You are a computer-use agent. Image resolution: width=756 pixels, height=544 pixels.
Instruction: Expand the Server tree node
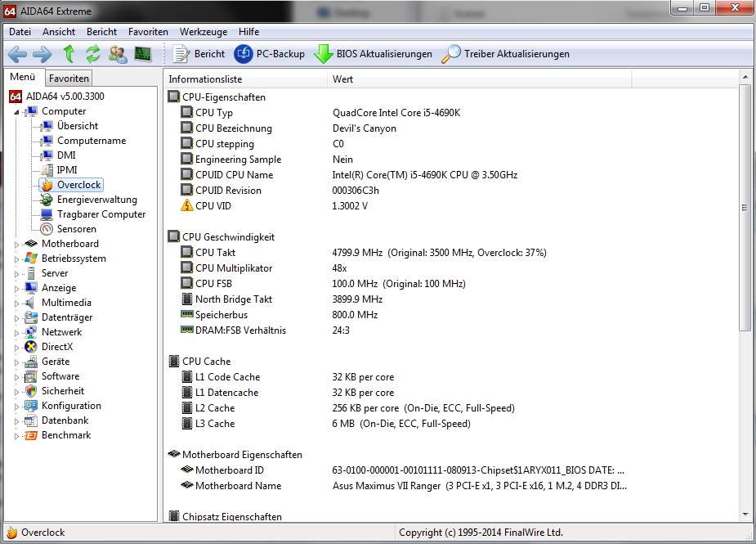click(x=16, y=274)
